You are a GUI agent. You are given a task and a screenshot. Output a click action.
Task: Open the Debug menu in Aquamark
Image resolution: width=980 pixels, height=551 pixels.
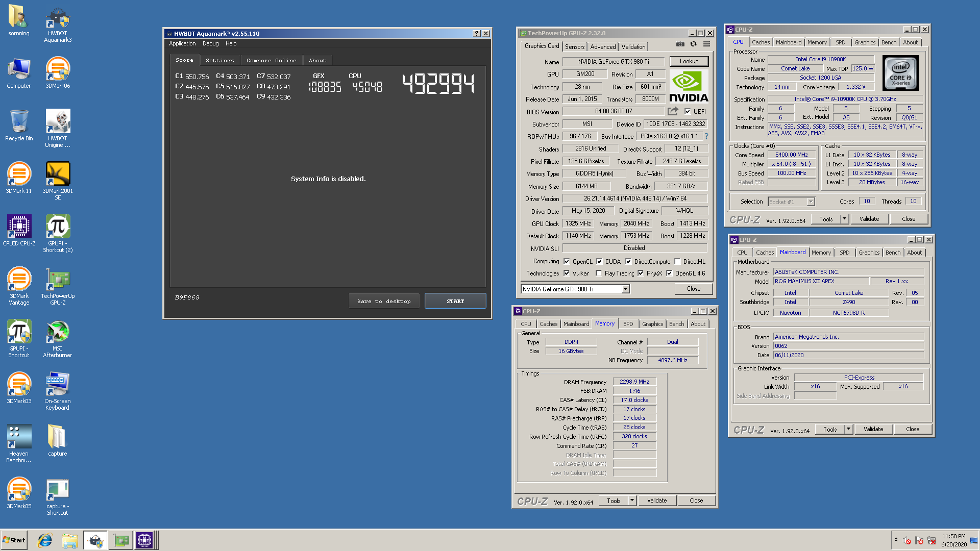point(210,43)
